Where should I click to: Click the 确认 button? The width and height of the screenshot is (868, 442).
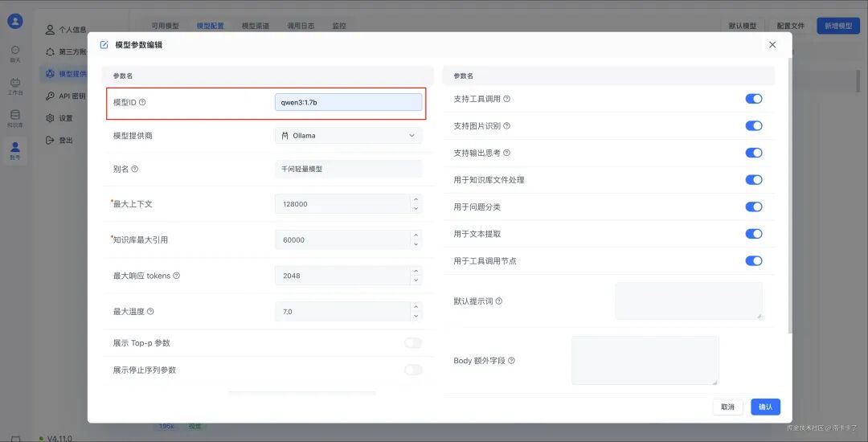coord(765,407)
